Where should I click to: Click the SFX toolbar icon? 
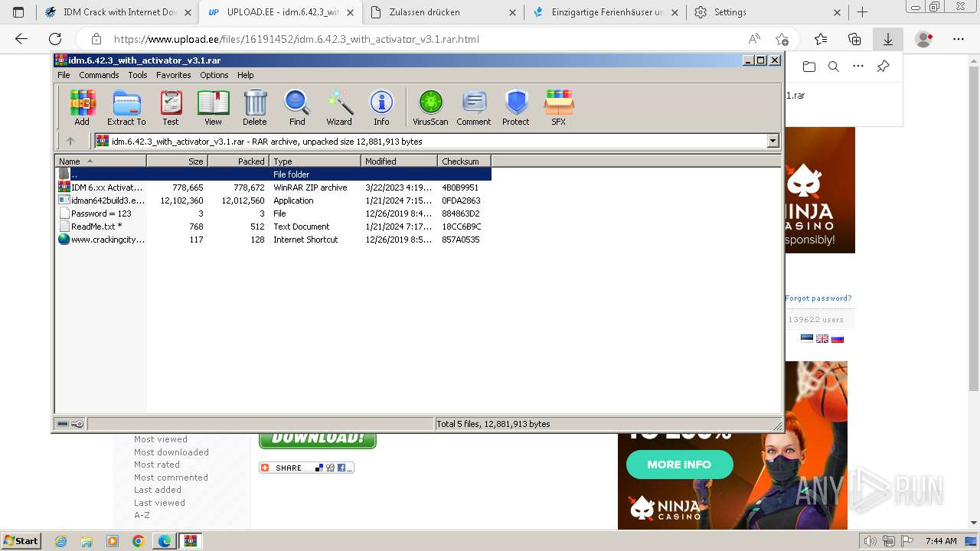pos(559,107)
